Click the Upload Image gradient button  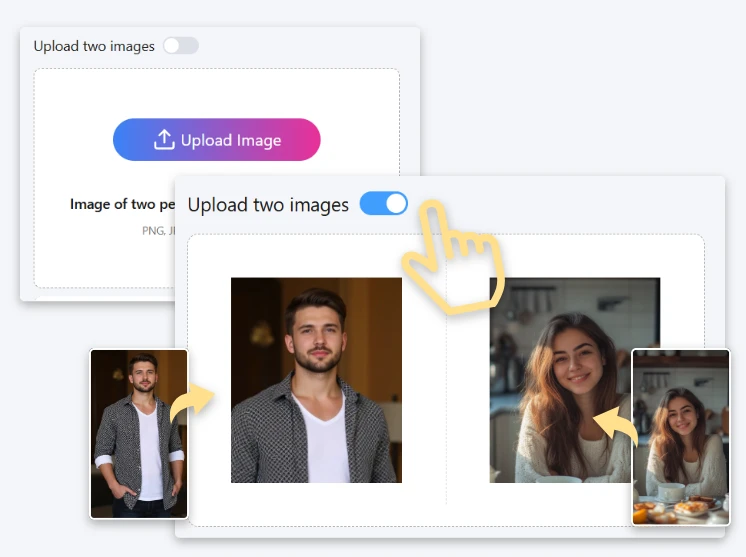click(x=216, y=139)
